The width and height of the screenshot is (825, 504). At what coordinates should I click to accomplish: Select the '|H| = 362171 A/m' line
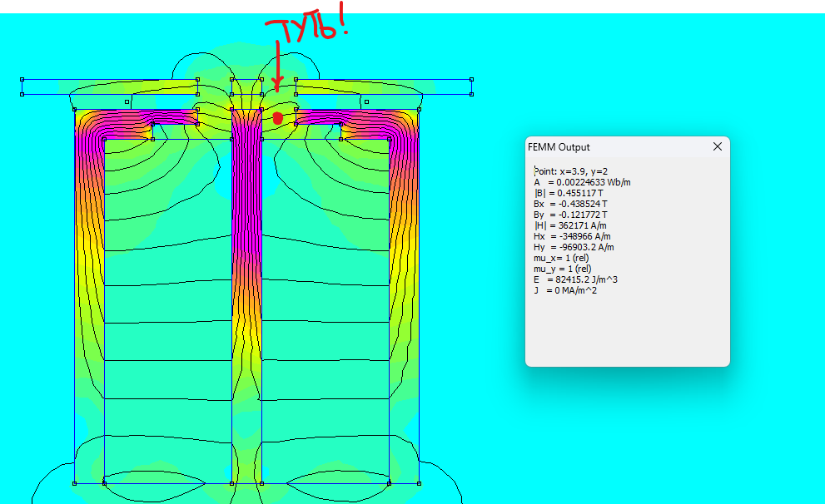point(569,225)
